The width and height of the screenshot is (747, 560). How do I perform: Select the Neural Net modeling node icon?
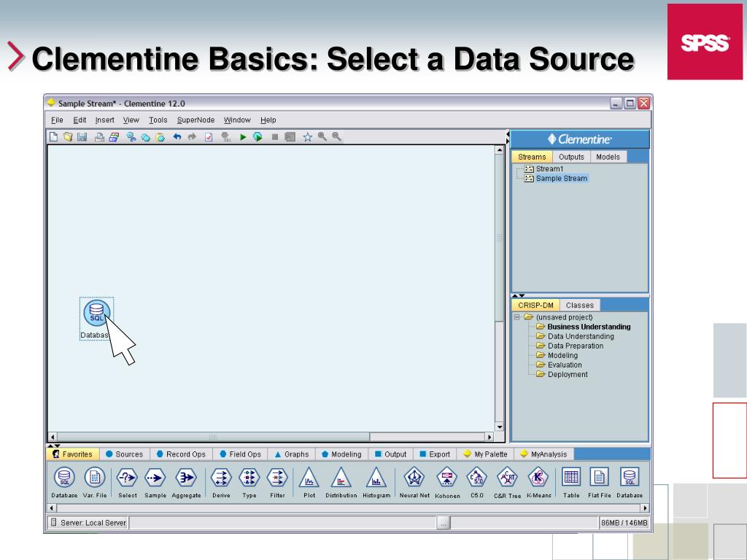414,478
